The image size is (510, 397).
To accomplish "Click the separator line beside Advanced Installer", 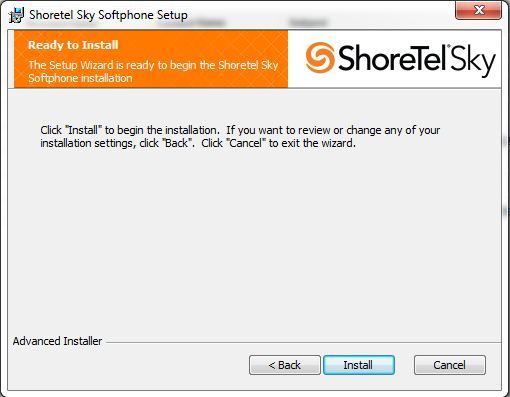I will tap(303, 342).
